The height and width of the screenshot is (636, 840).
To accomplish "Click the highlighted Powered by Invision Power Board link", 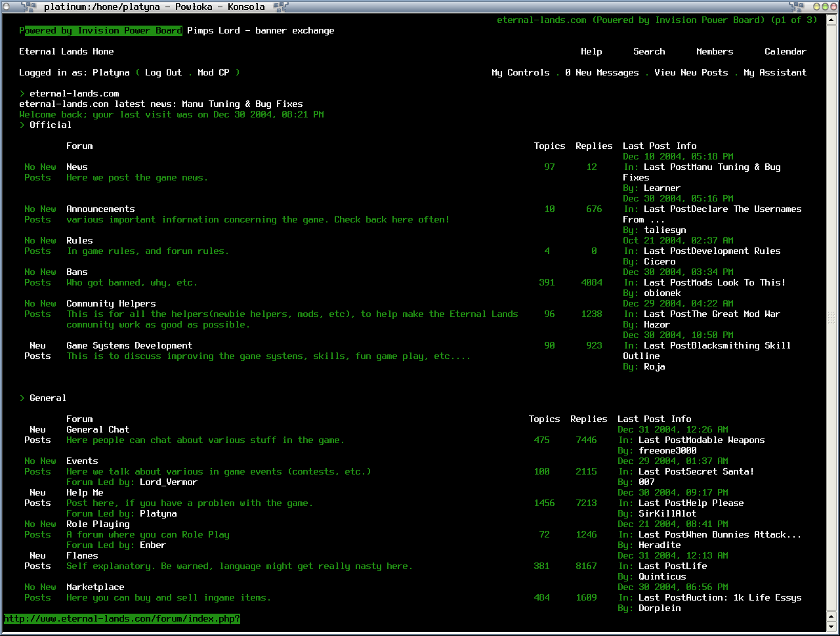I will click(100, 30).
